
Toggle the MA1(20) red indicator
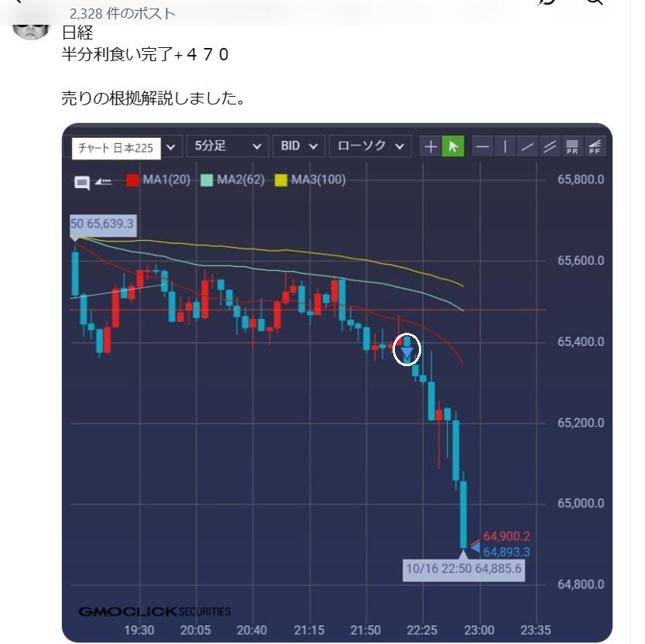click(x=159, y=180)
